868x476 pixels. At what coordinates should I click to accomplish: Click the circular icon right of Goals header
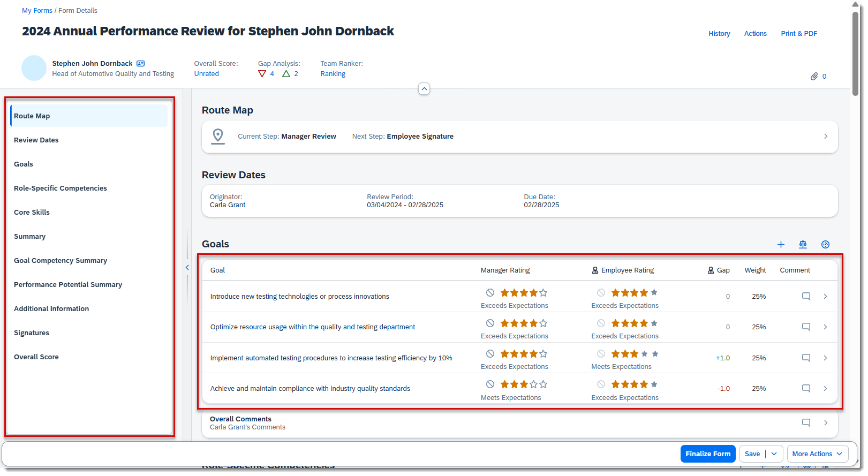pyautogui.click(x=825, y=245)
